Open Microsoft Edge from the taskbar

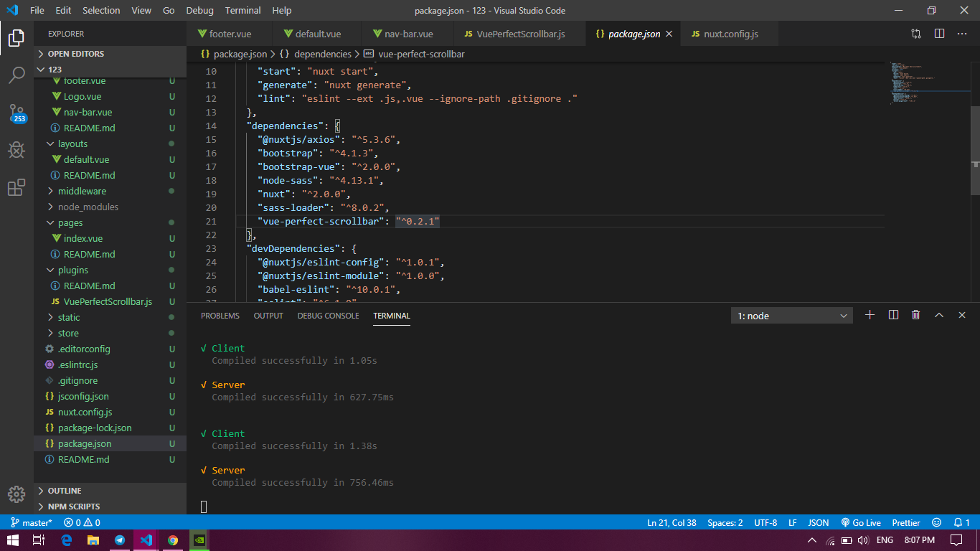pyautogui.click(x=66, y=540)
